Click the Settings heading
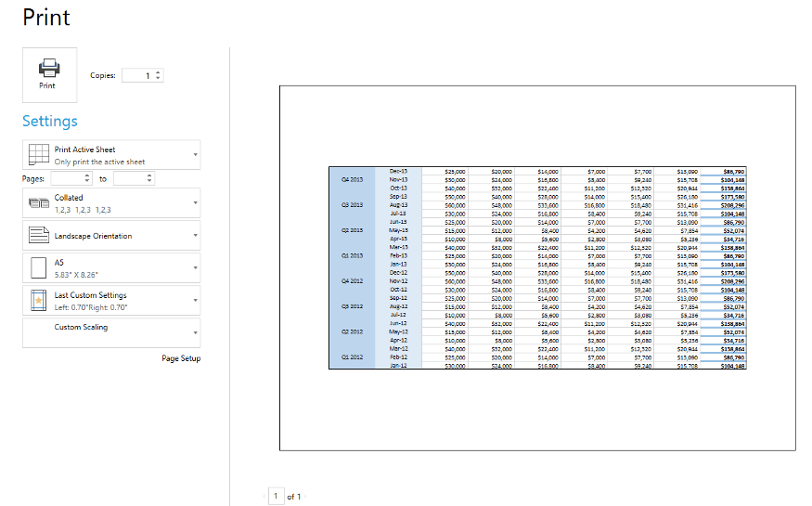The image size is (812, 506). click(50, 122)
